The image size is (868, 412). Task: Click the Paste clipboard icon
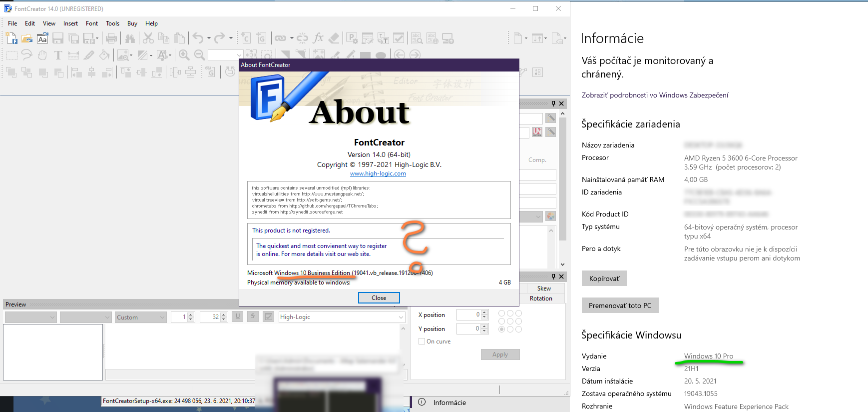(179, 38)
